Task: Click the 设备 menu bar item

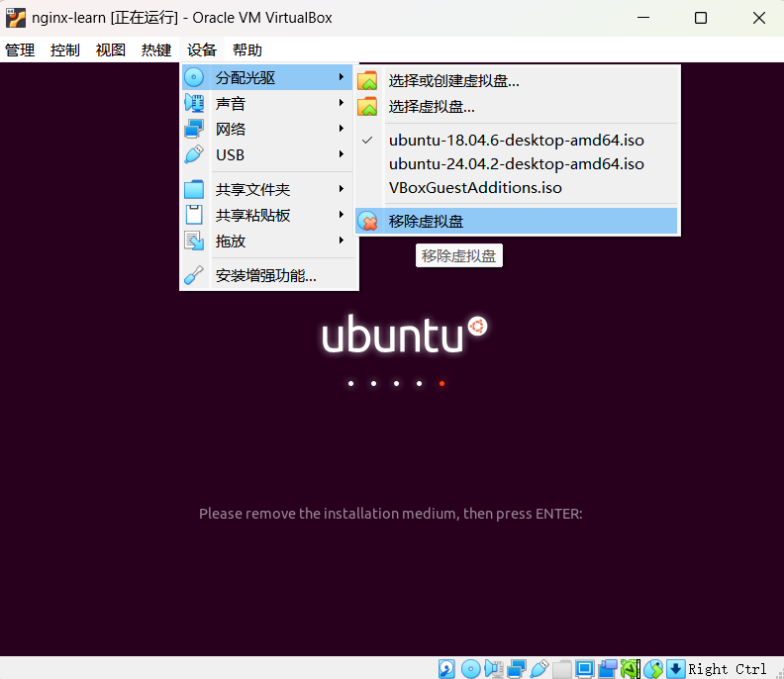Action: (202, 50)
